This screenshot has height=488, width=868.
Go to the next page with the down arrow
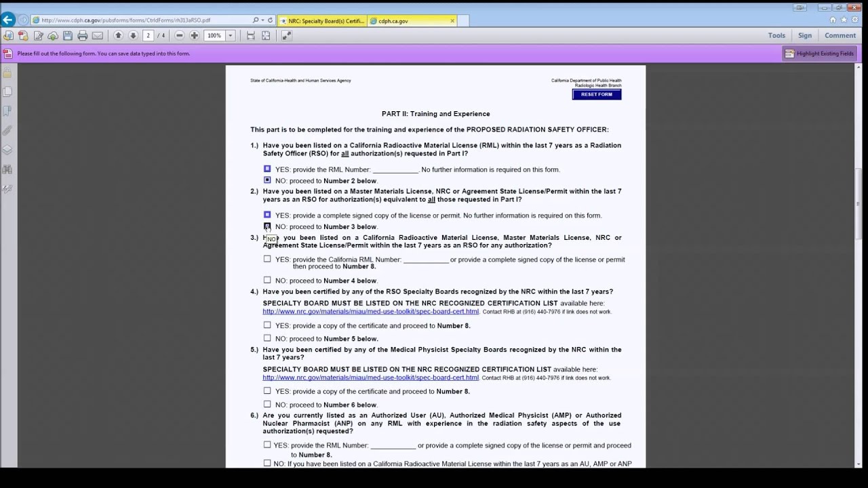(x=133, y=35)
